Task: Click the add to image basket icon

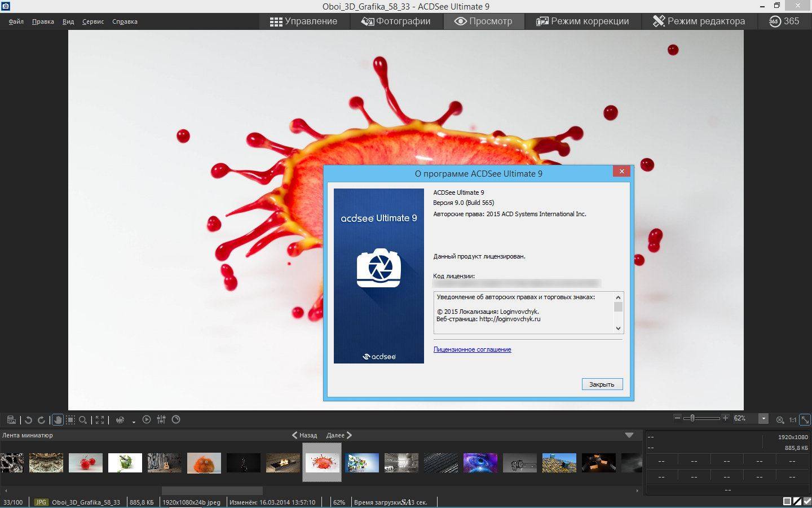Action: click(11, 419)
